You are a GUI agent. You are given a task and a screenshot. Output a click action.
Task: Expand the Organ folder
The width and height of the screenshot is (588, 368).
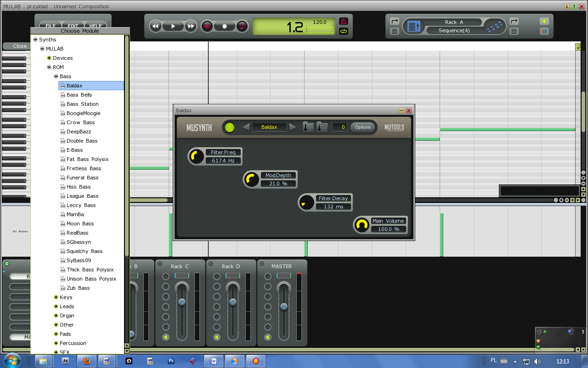(56, 316)
